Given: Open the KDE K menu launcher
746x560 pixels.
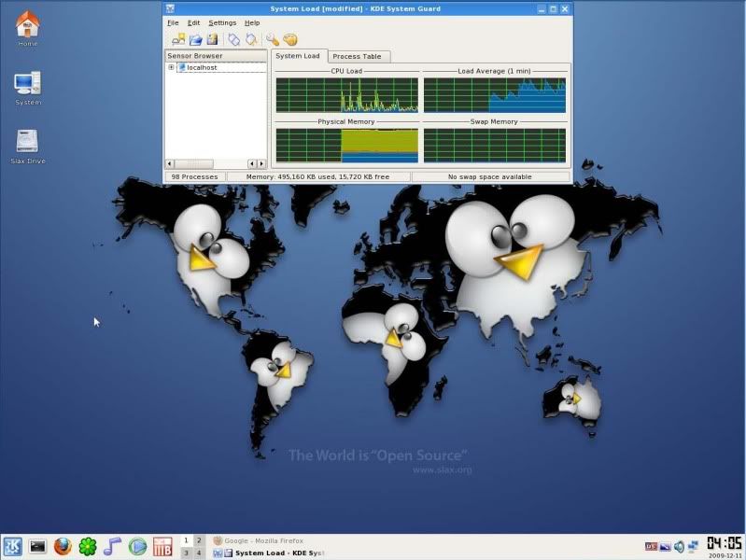Looking at the screenshot, I should [x=12, y=547].
